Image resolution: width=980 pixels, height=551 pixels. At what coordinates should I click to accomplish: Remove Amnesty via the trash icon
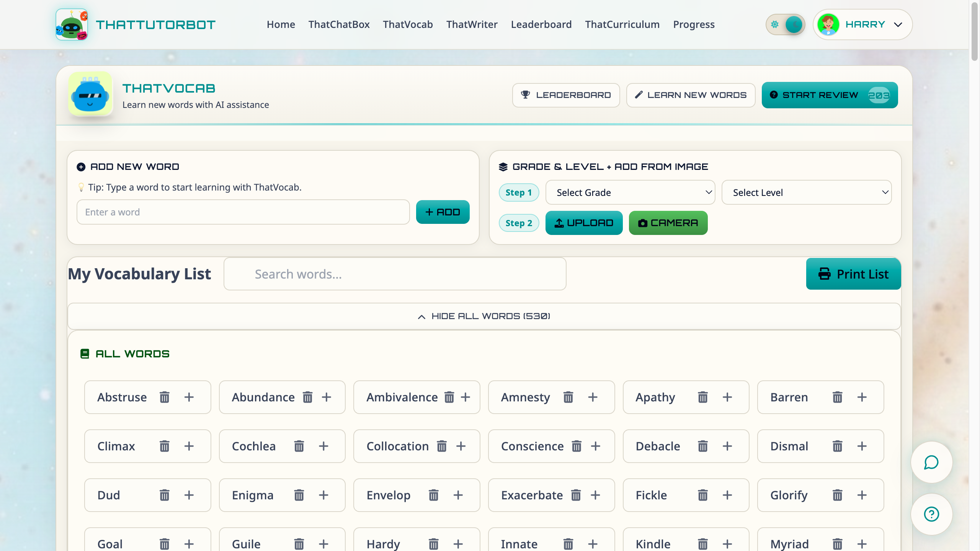click(568, 397)
